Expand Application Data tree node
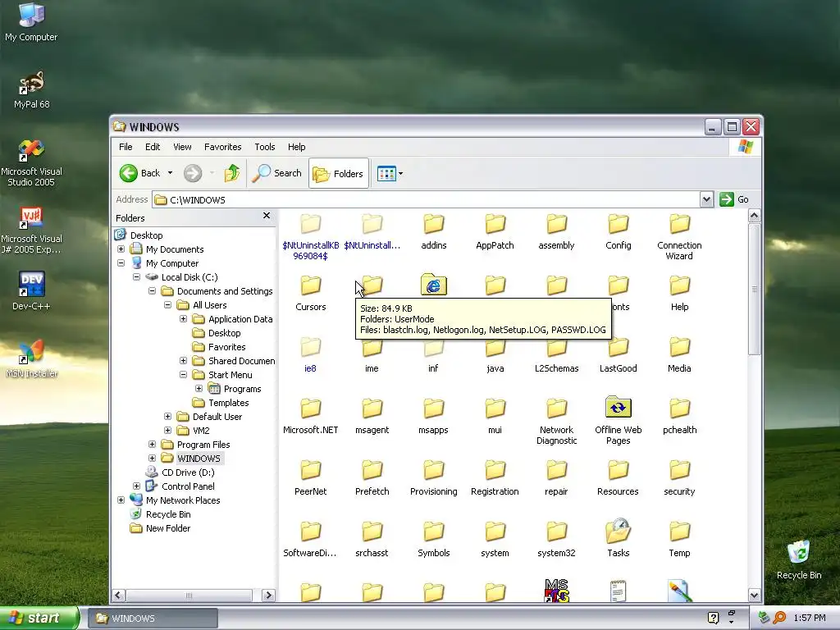This screenshot has height=630, width=840. click(x=183, y=319)
